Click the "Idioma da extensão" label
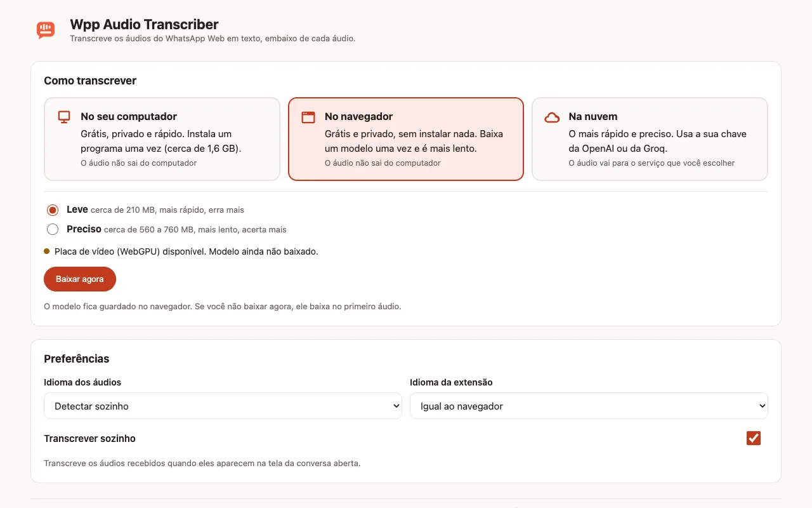 point(451,382)
